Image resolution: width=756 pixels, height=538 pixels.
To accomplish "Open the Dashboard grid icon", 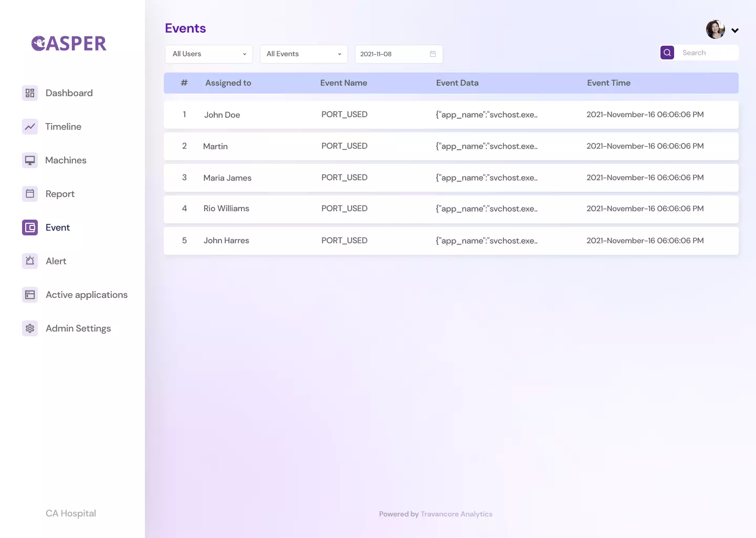I will click(x=30, y=93).
